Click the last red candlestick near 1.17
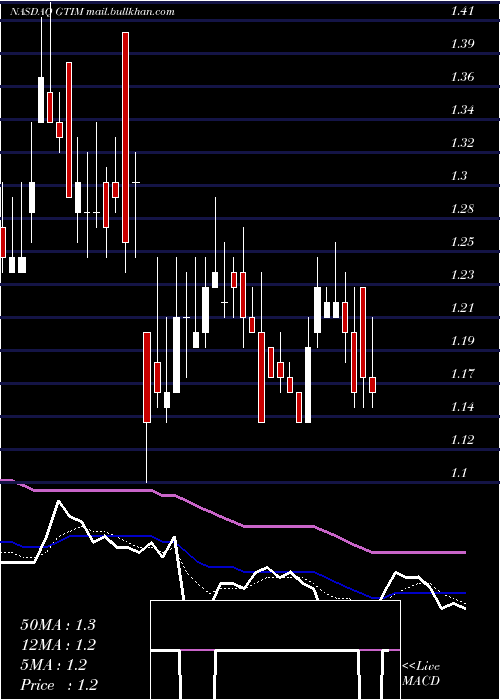This screenshot has height=700, width=500. tap(372, 385)
